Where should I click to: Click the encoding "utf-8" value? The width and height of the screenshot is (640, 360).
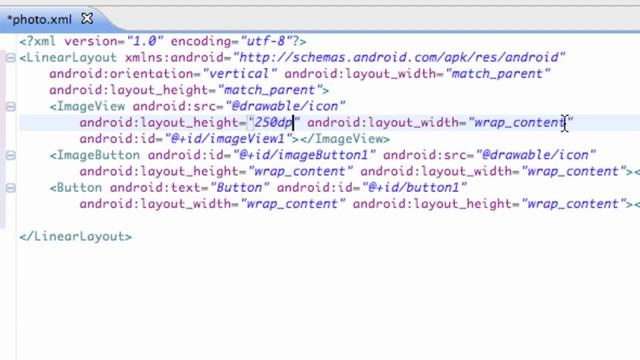click(266, 41)
